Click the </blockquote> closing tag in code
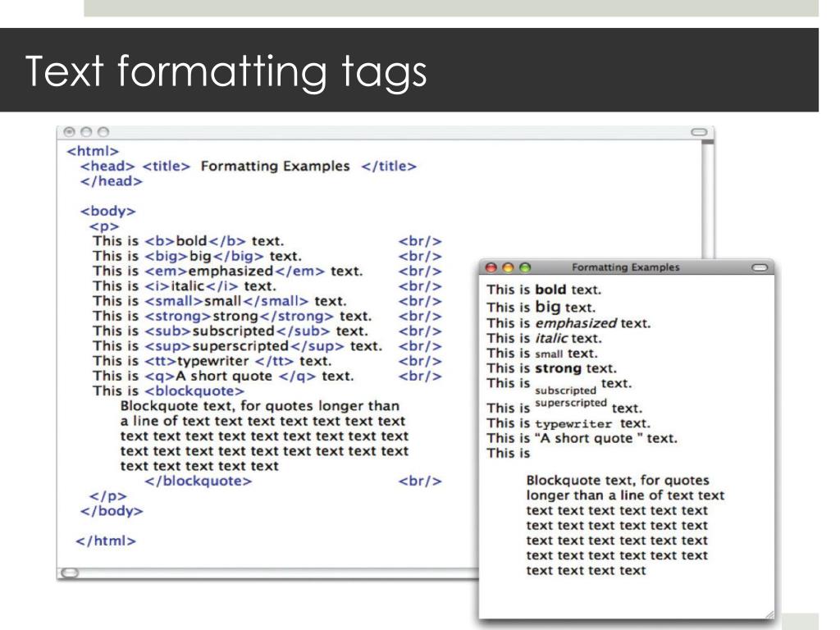The image size is (840, 630). pos(199,481)
